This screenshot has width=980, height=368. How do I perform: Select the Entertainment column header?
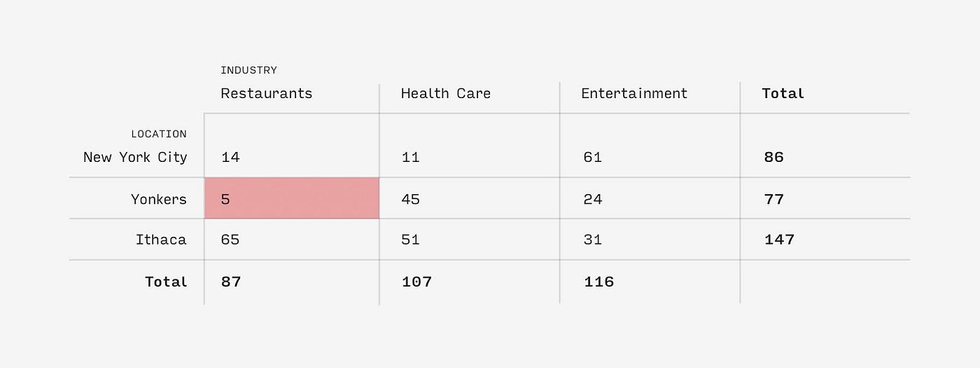[x=634, y=94]
